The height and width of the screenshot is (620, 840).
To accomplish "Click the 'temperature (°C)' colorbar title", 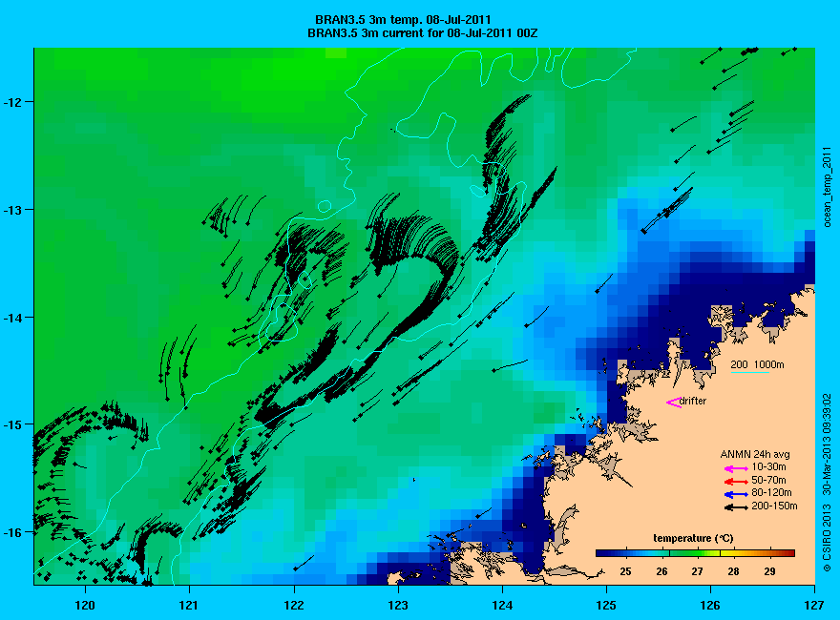I will point(693,539).
